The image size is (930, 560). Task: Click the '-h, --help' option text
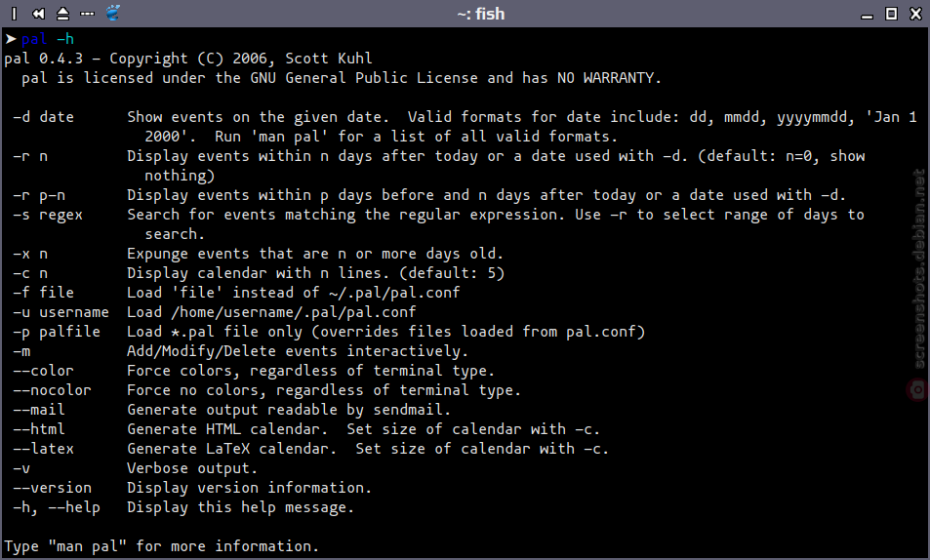tap(57, 507)
